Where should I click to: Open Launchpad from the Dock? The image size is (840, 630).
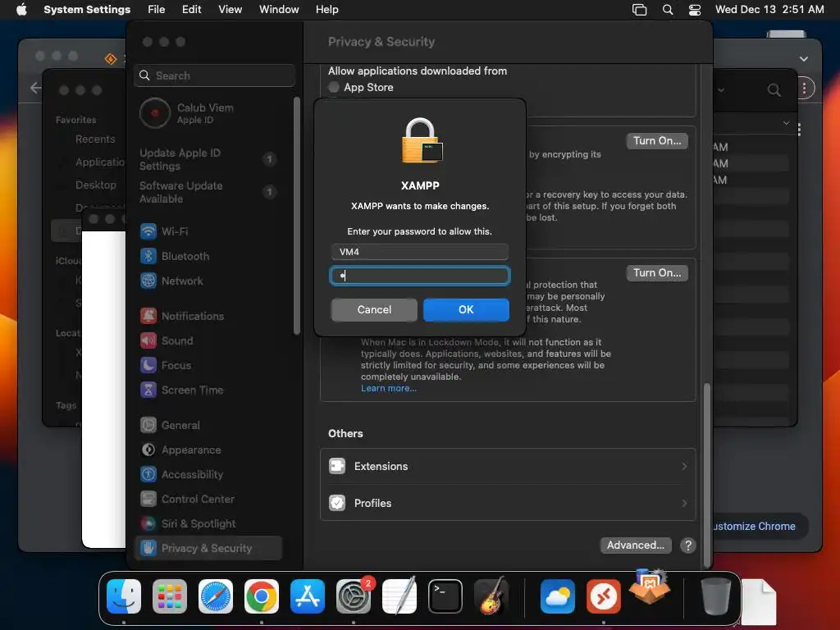pos(170,596)
